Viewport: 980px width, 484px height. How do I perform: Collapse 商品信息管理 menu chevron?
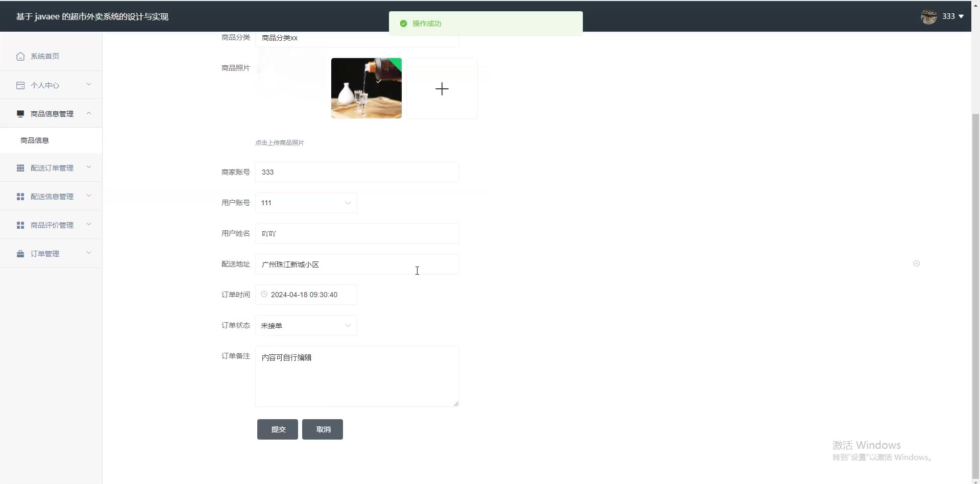[x=89, y=113]
